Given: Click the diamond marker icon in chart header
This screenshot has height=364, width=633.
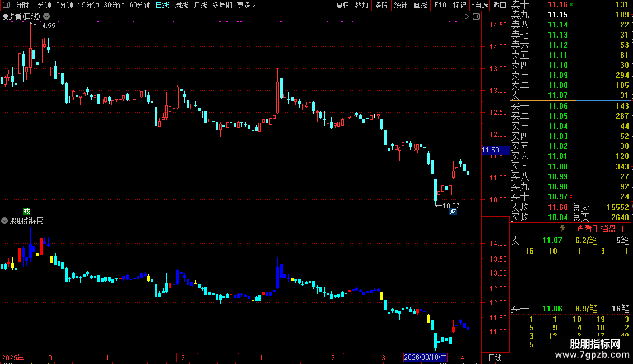Looking at the screenshot, I should coord(466,17).
